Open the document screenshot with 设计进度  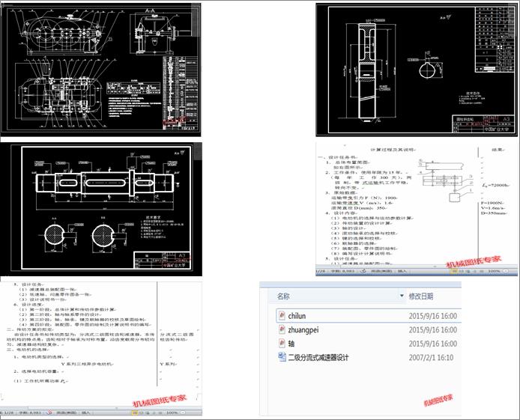pos(101,348)
